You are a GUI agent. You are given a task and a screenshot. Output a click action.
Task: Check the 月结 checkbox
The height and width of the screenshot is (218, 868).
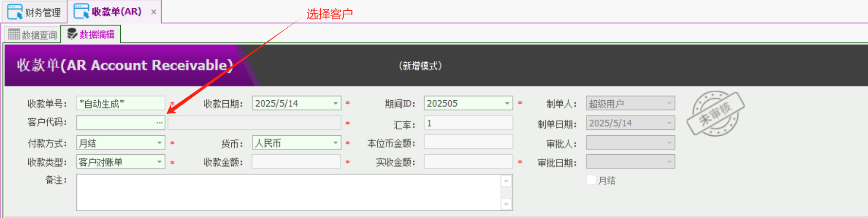[x=591, y=180]
